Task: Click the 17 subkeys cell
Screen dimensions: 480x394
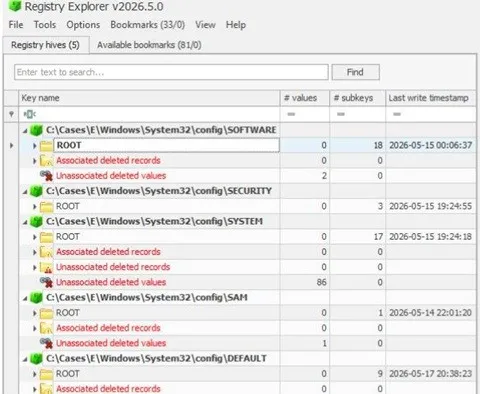Action: pos(358,237)
